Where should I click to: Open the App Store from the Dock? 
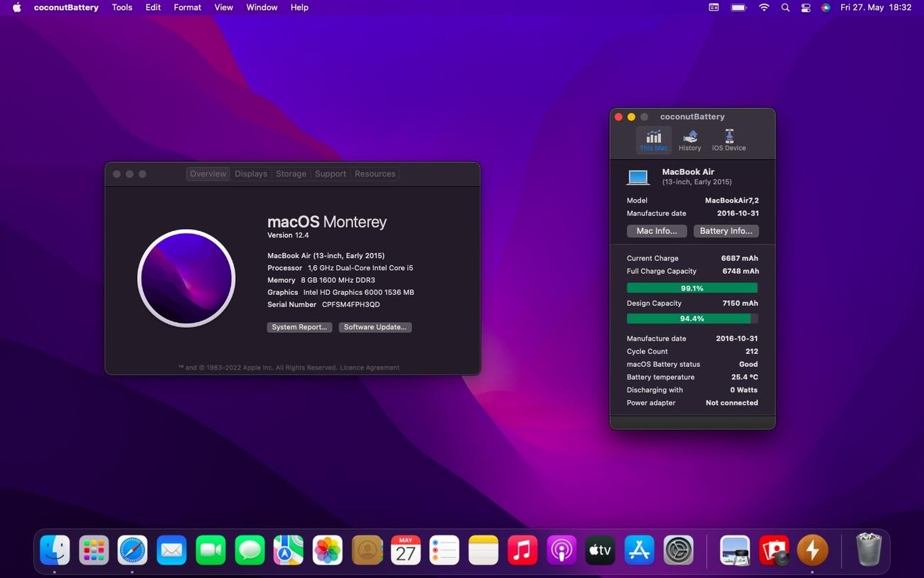(639, 550)
